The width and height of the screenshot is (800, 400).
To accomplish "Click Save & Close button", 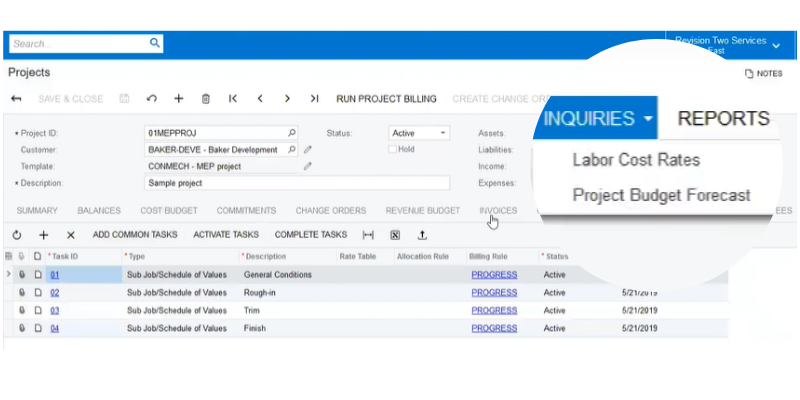I will tap(70, 99).
